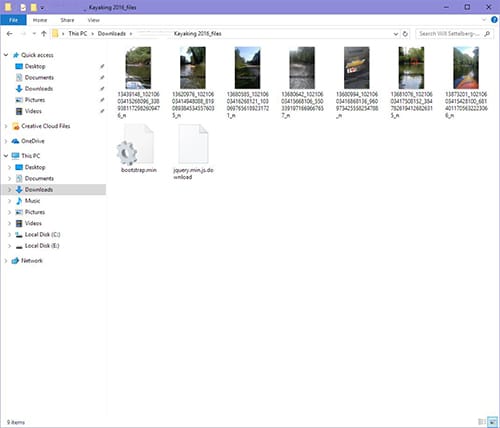The image size is (500, 428).
Task: Open address bar history dropdown
Action: tap(395, 34)
